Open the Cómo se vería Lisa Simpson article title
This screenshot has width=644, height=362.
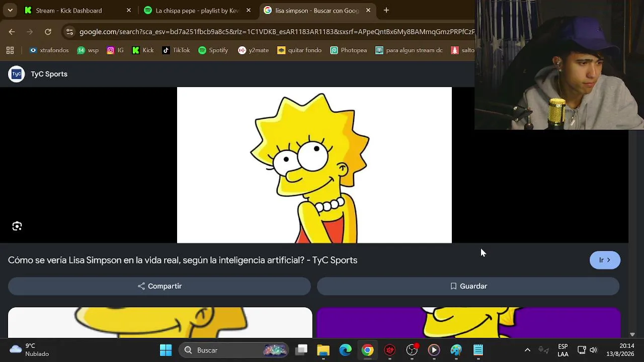(x=183, y=260)
